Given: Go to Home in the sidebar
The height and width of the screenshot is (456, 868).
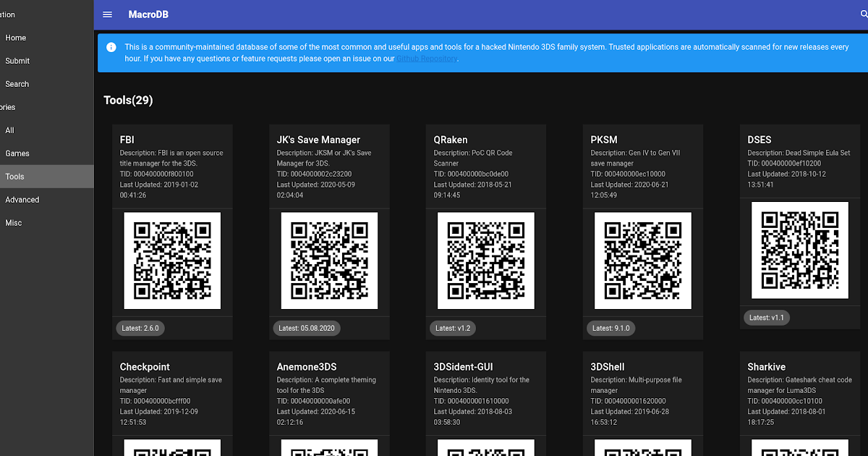Looking at the screenshot, I should point(47,38).
